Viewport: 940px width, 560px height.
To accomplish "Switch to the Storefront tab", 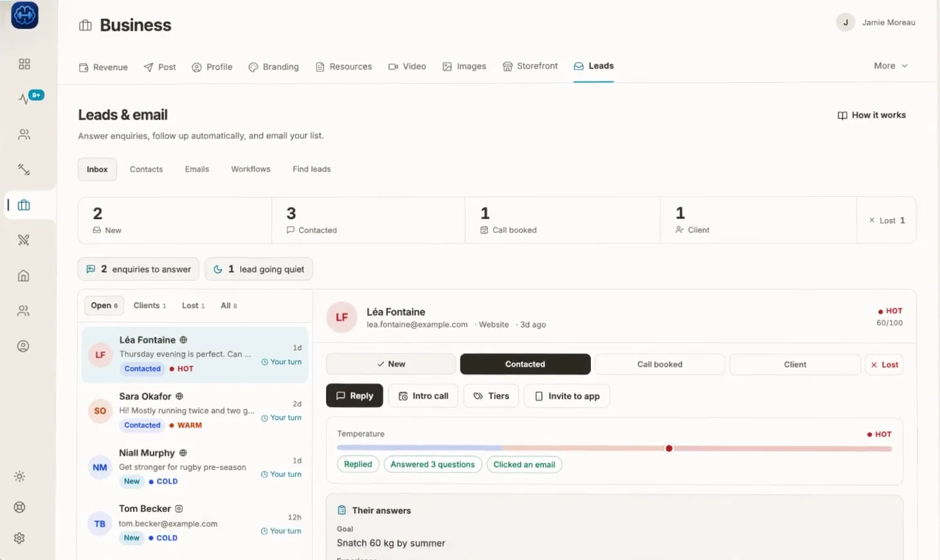I will tap(530, 66).
